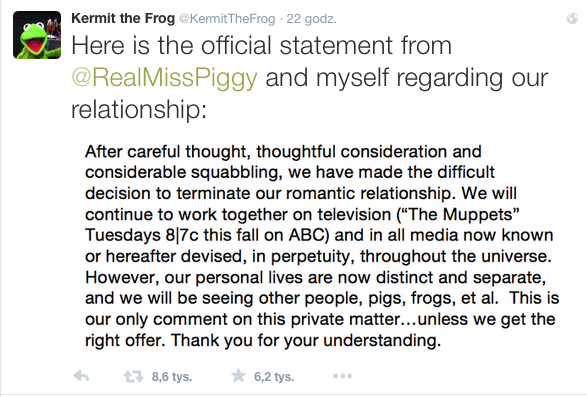Open Kermit the Frog's avatar picture
This screenshot has height=397, width=587.
[x=37, y=35]
